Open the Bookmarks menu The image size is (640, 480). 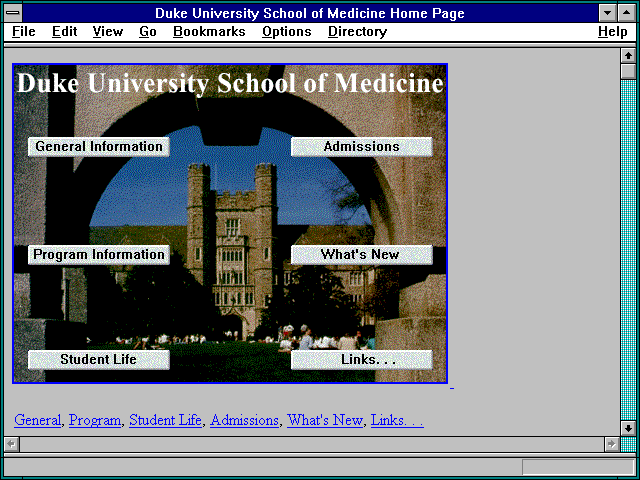[x=209, y=32]
